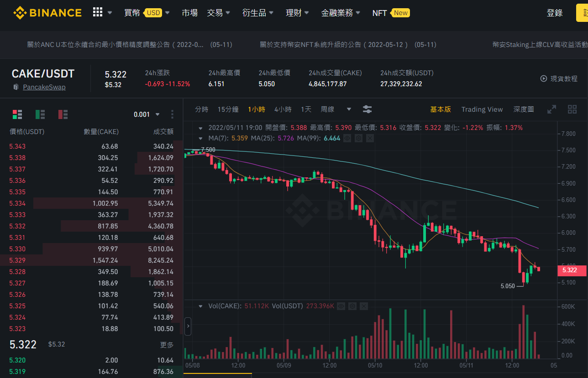Select sell order at price 5.323

(x=91, y=329)
